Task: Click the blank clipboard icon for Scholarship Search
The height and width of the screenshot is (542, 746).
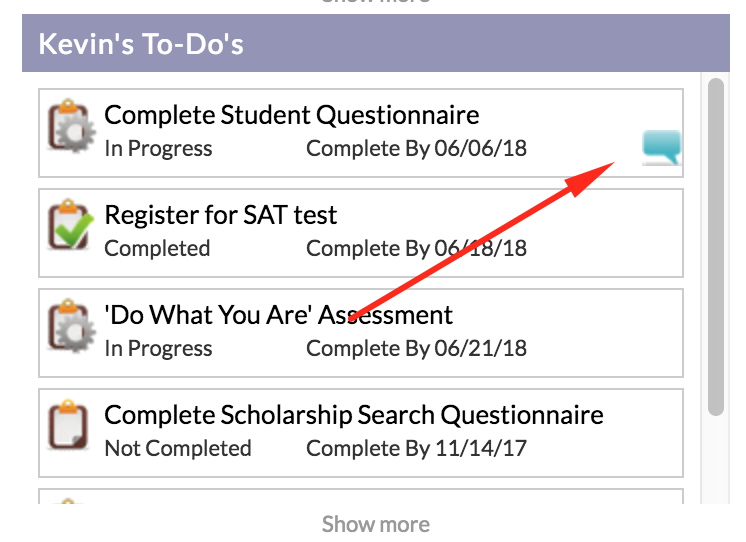Action: (69, 424)
